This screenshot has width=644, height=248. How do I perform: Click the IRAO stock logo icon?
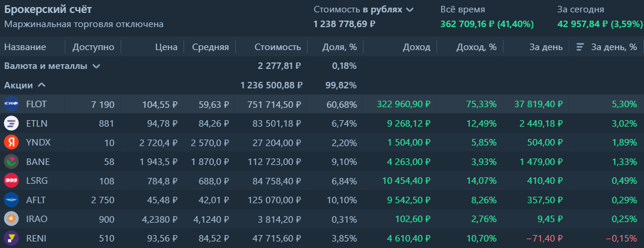(x=12, y=219)
